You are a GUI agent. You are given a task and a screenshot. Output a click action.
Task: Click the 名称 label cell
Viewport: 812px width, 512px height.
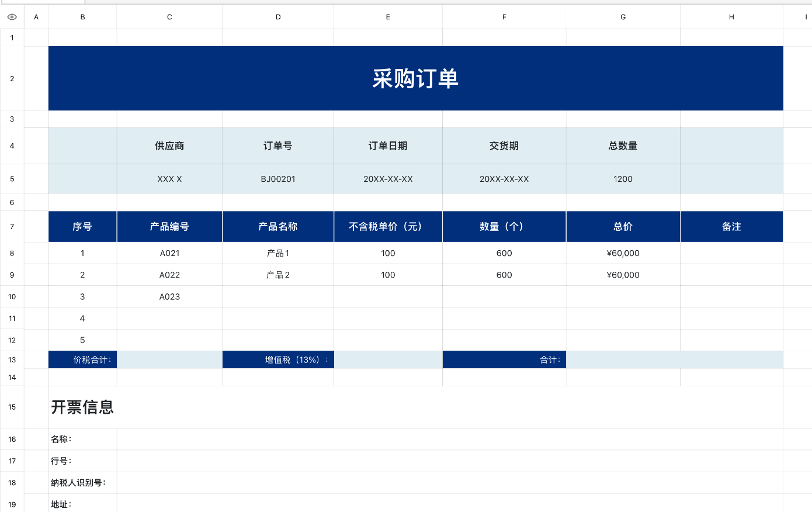[82, 439]
